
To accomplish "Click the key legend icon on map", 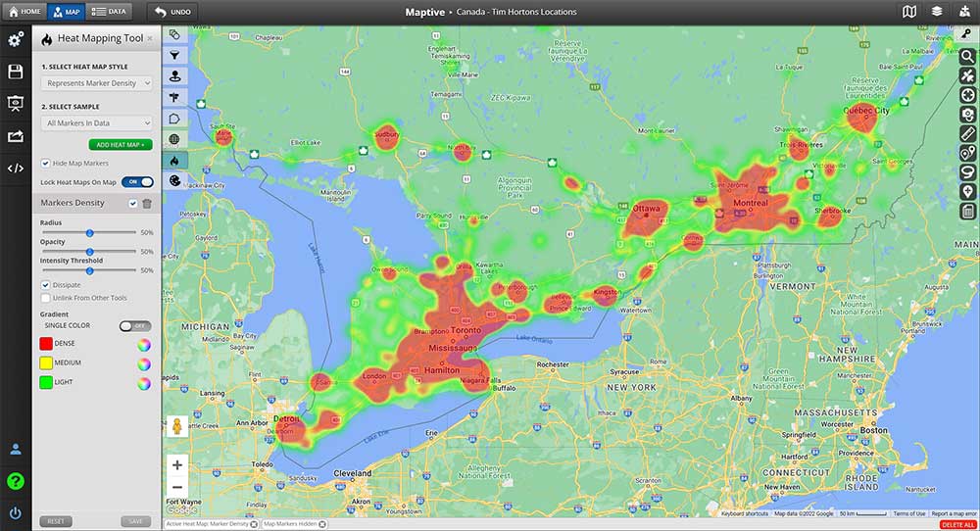I will coord(966,34).
